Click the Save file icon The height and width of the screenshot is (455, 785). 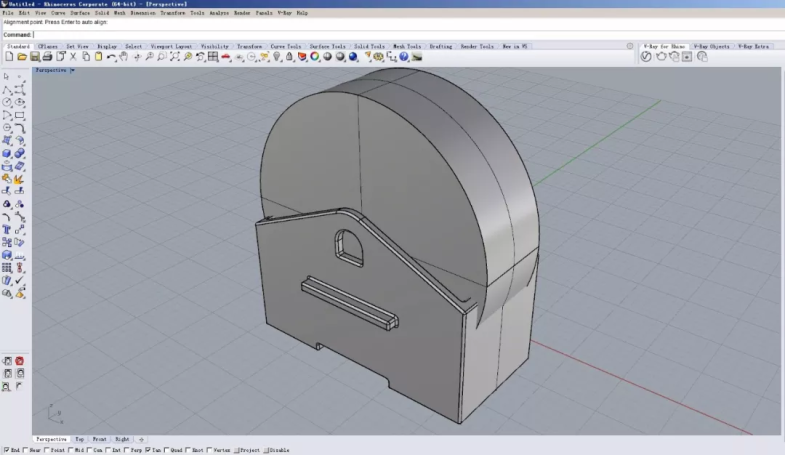pos(34,57)
